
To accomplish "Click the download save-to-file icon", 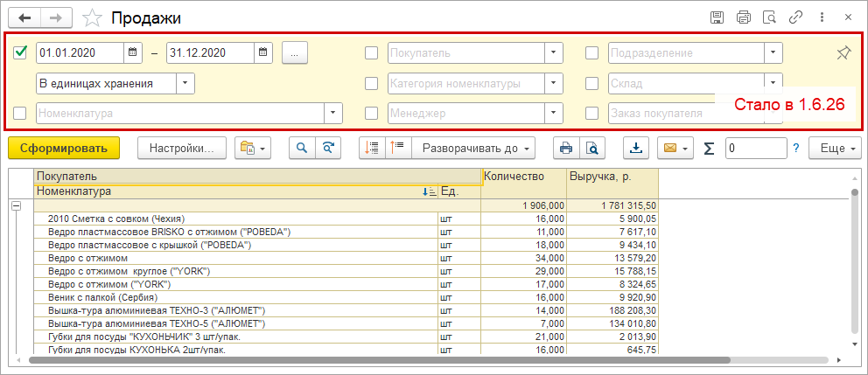I will pyautogui.click(x=637, y=149).
